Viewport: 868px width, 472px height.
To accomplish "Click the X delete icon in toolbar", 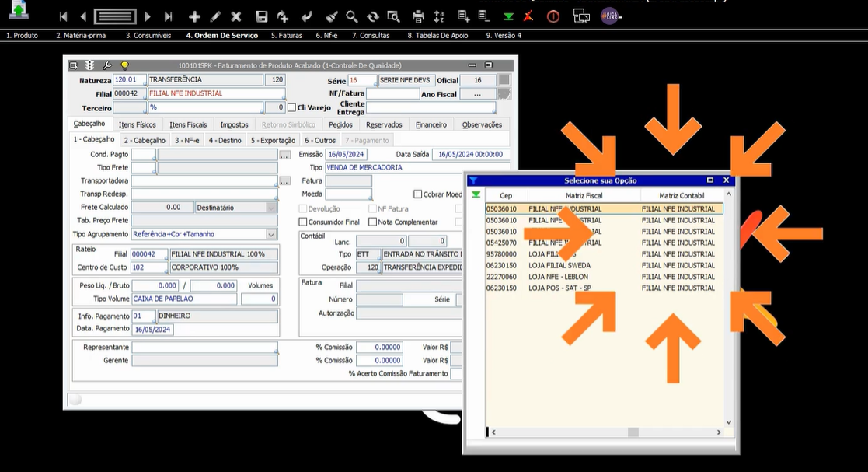I will (x=236, y=16).
